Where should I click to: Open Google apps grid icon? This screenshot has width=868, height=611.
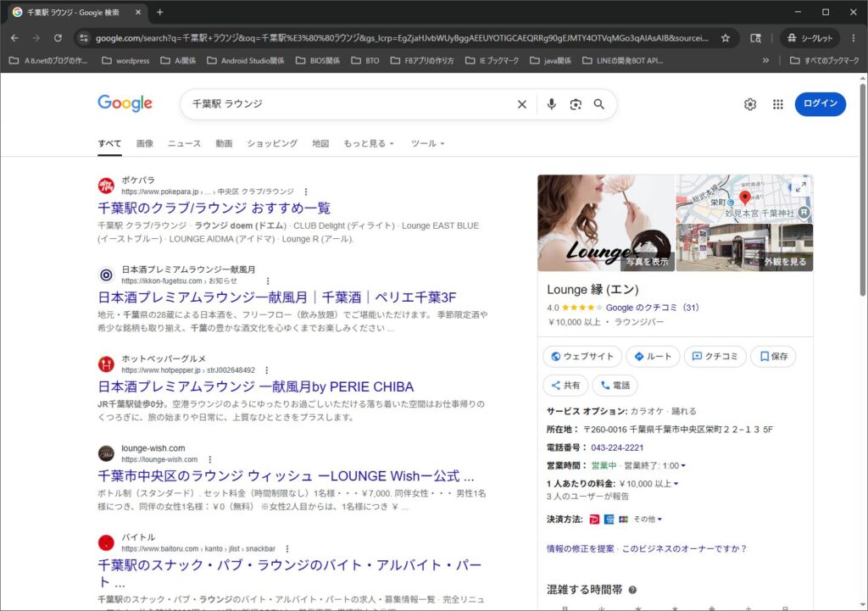(778, 104)
